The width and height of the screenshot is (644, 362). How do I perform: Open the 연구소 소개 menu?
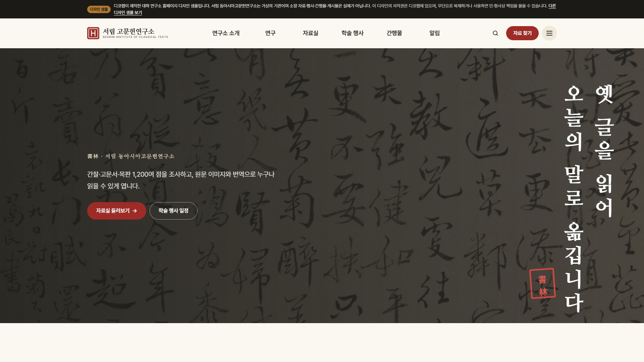226,33
